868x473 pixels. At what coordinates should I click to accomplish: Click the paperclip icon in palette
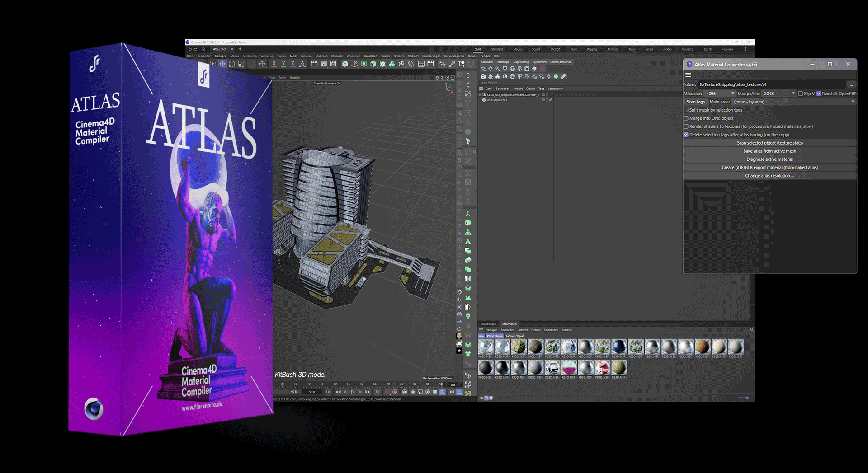(x=563, y=76)
